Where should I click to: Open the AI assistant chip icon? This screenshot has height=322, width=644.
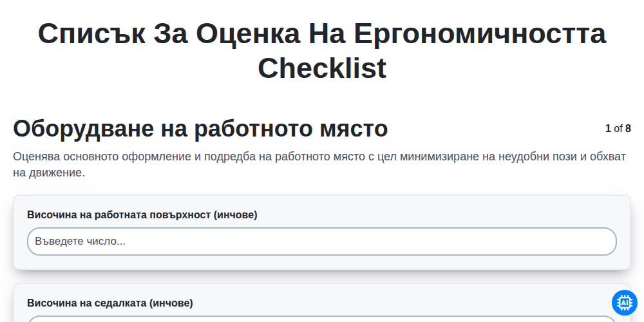(624, 303)
